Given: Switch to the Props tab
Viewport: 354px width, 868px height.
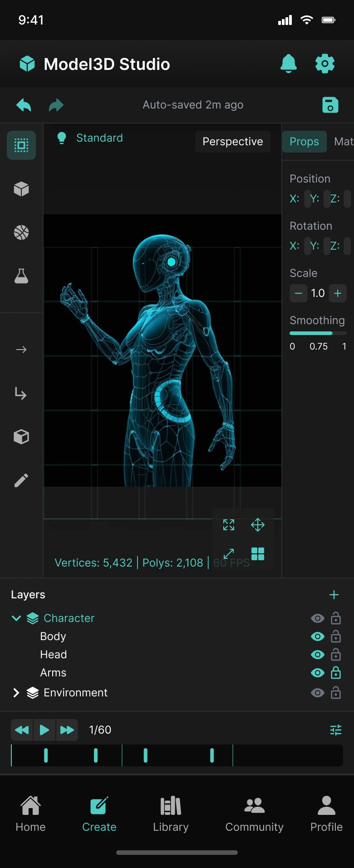Looking at the screenshot, I should click(304, 142).
